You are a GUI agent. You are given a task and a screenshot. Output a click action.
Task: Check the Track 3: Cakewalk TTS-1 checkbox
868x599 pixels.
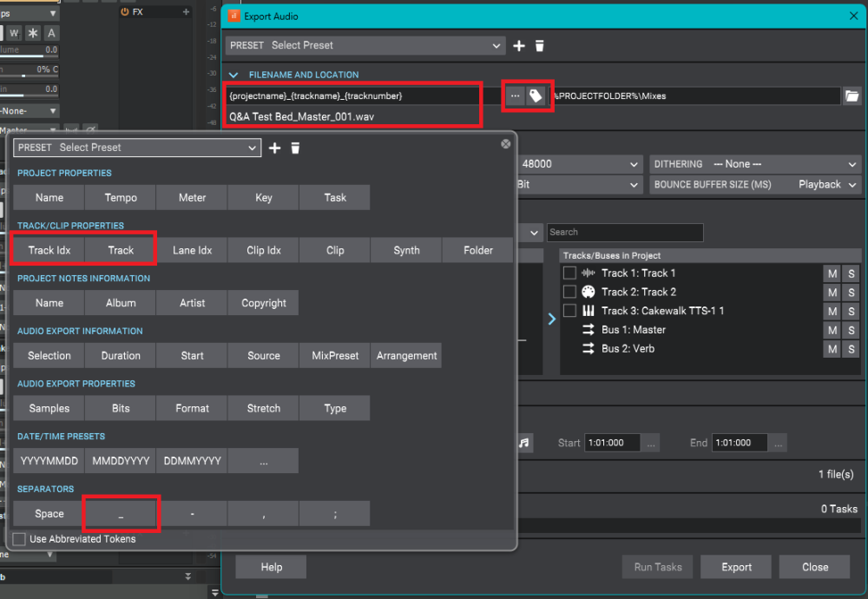pos(569,311)
